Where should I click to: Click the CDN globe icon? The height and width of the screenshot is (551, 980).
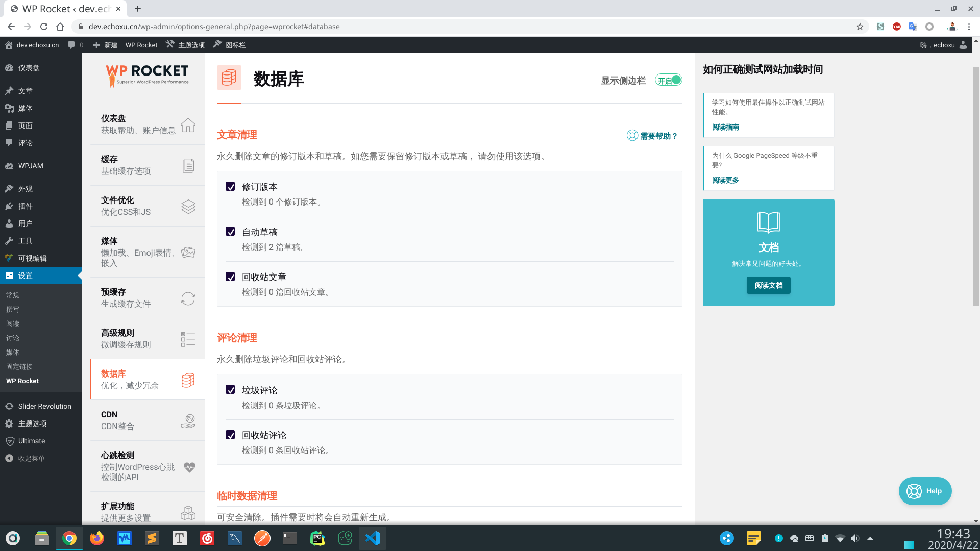(188, 421)
